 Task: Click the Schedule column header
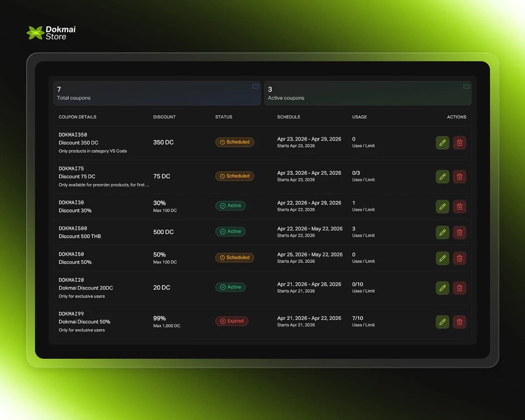pyautogui.click(x=288, y=117)
